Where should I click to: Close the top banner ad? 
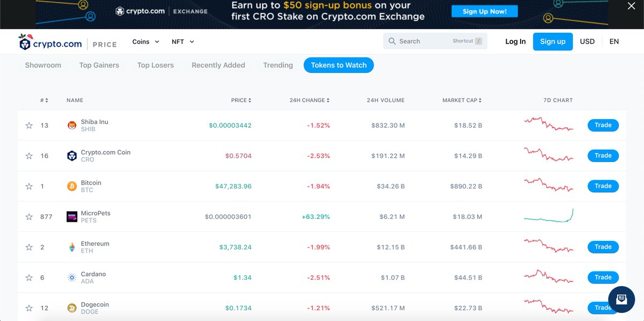point(632,6)
